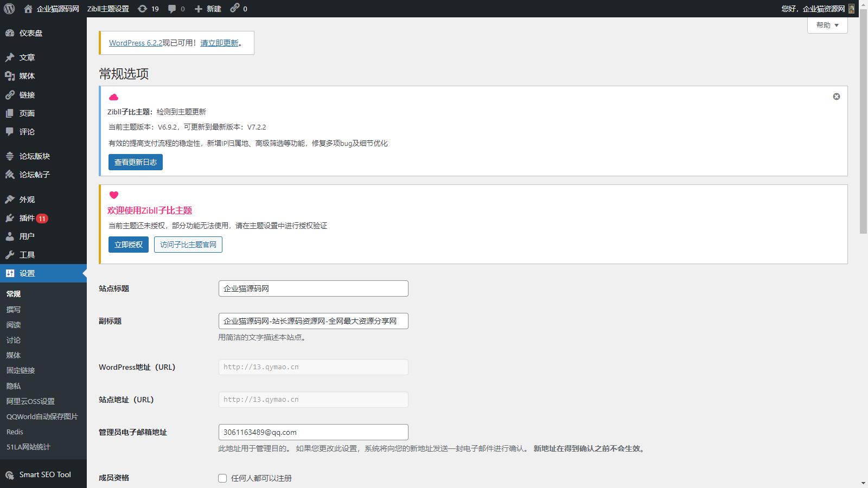This screenshot has width=868, height=488.
Task: Click the Site Title (站点标题) input field
Action: point(313,288)
